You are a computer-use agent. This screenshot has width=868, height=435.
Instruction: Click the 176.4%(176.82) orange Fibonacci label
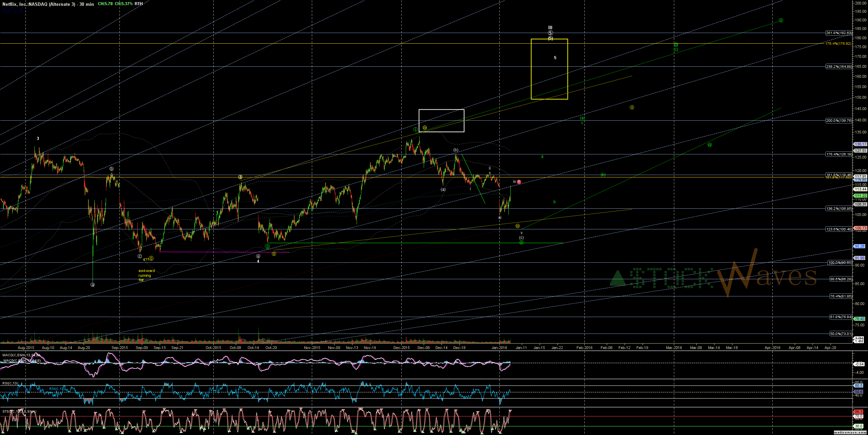(838, 44)
